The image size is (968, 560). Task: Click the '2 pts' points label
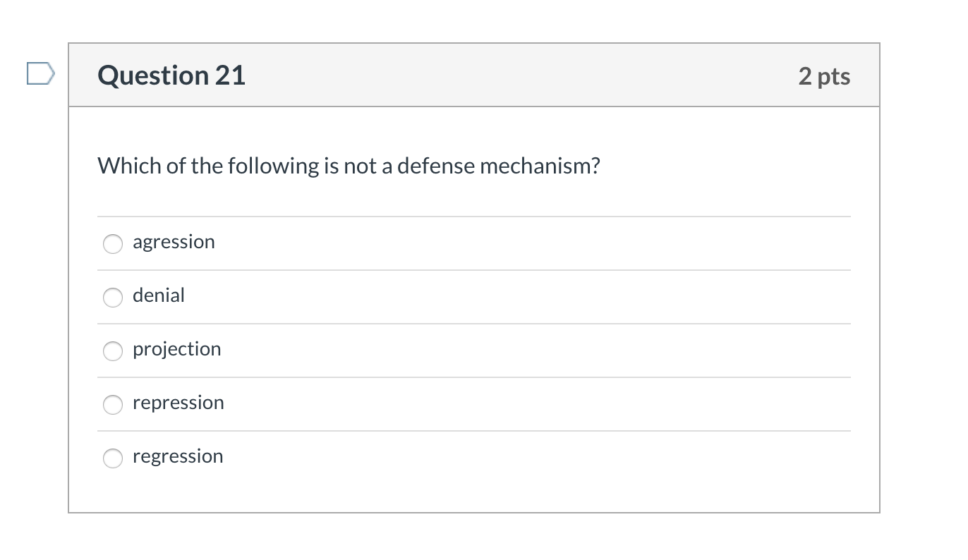pos(824,76)
